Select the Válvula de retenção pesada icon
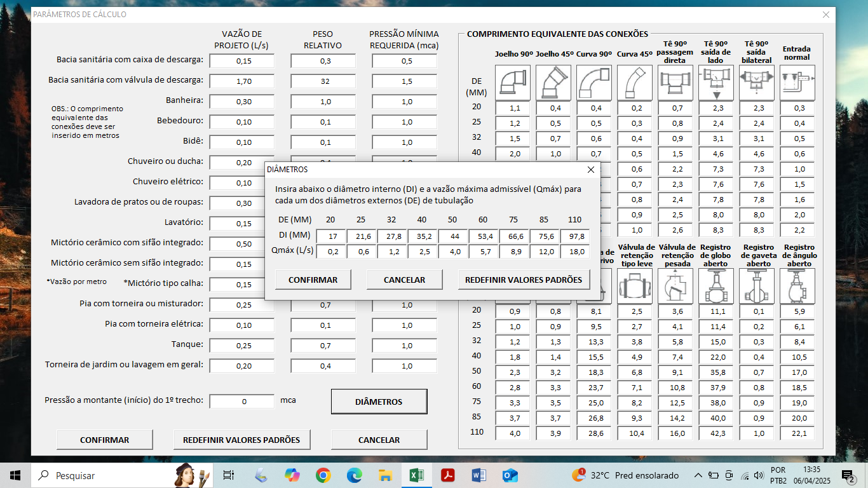The width and height of the screenshot is (868, 488). tap(675, 286)
